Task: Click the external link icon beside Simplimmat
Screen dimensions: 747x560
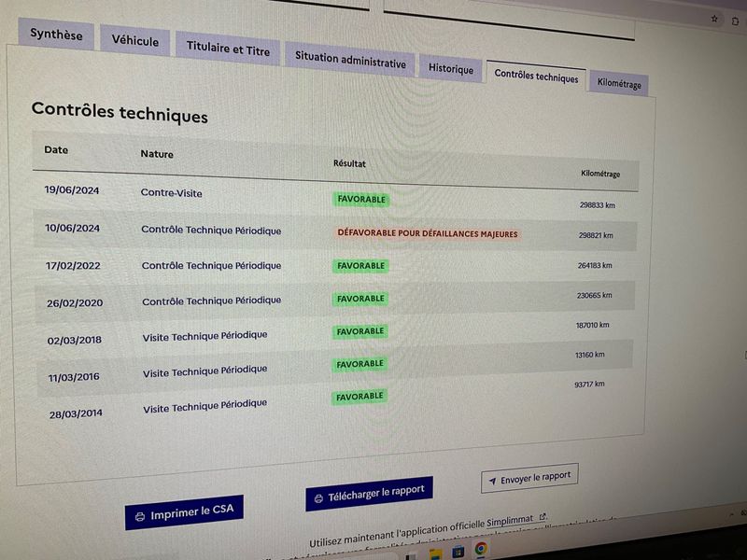Action: (543, 517)
